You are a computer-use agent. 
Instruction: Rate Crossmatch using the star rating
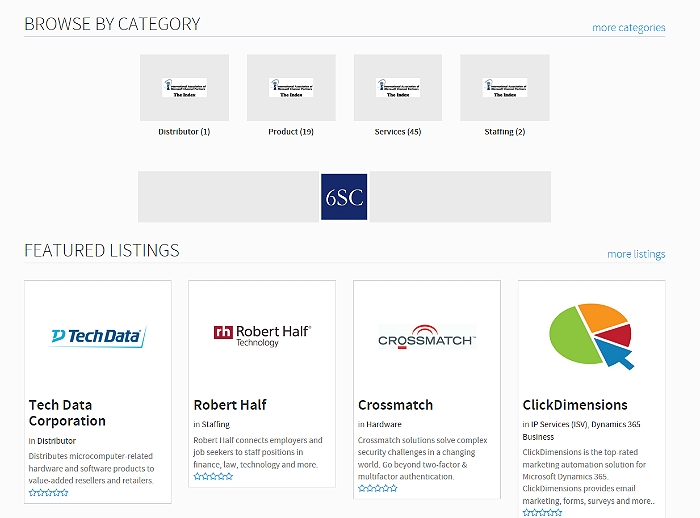click(377, 489)
